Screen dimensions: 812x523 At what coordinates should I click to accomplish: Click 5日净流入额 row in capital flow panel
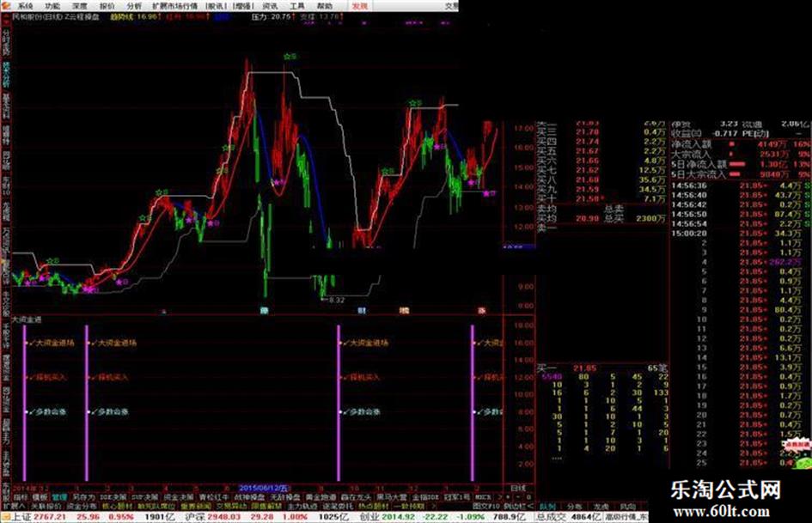[x=741, y=164]
